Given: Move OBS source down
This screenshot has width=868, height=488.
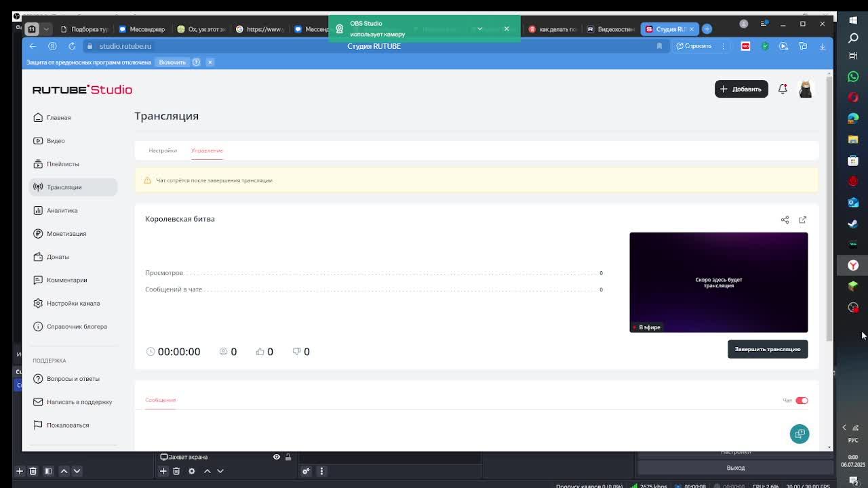Looking at the screenshot, I should 220,471.
